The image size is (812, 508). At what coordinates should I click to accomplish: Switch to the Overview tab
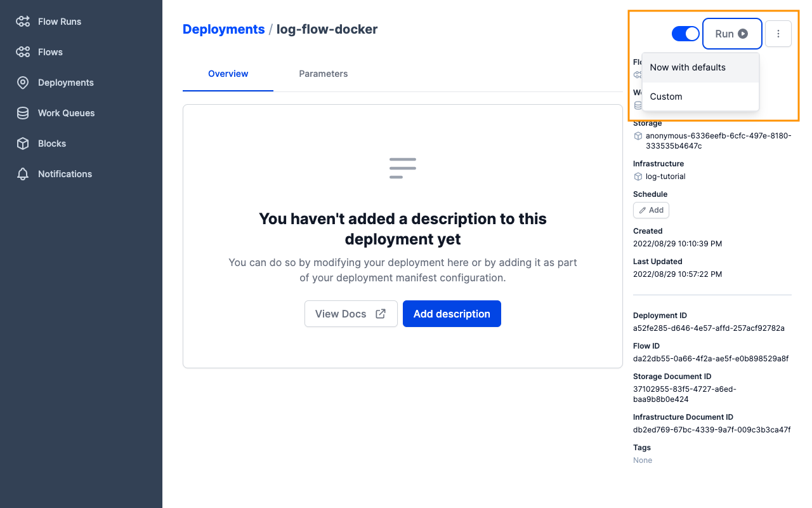coord(228,74)
